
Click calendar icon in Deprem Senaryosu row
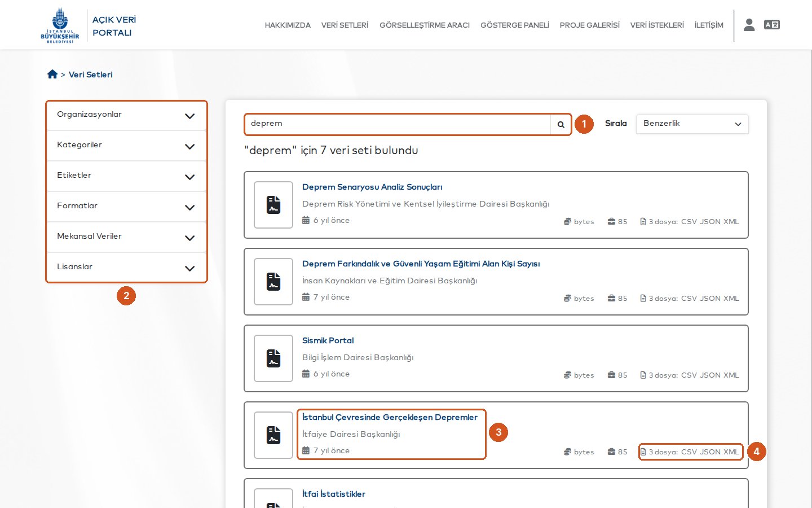point(306,220)
